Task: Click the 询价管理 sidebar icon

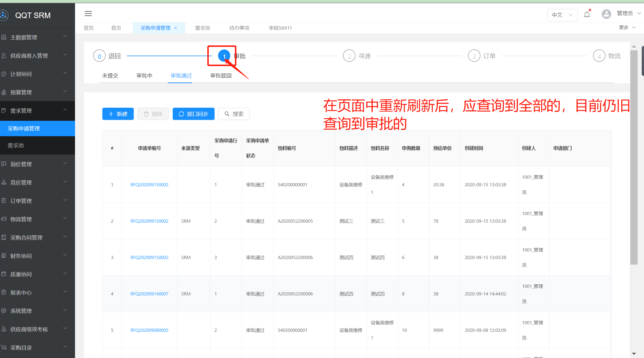Action: (4, 164)
